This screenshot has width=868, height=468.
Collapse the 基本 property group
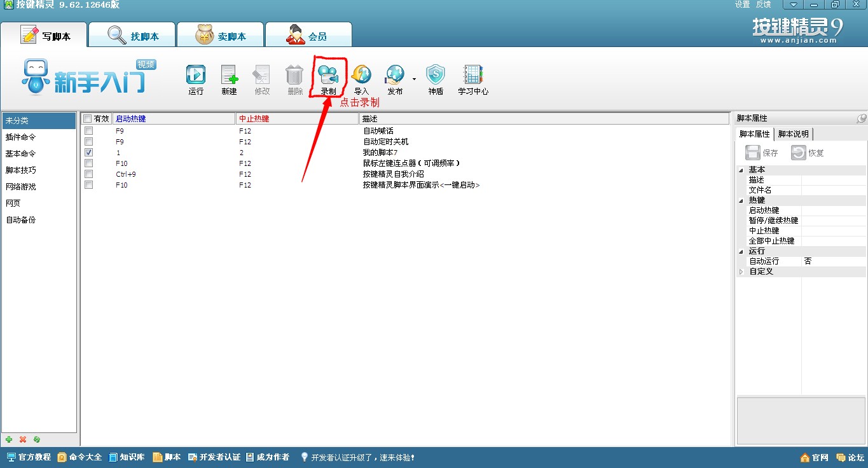[741, 170]
